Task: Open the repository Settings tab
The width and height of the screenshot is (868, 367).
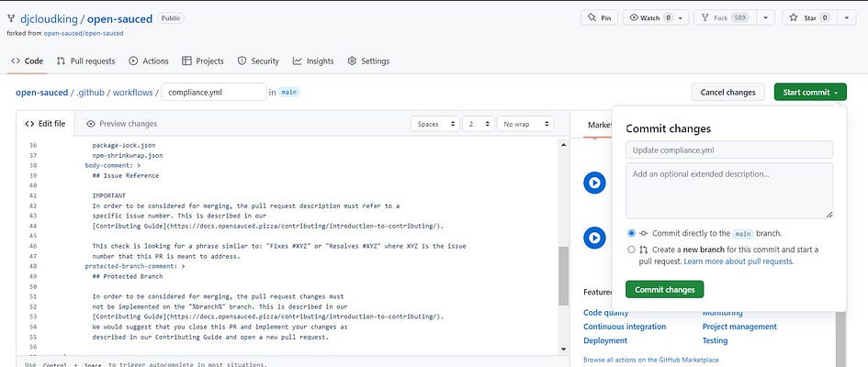Action: tap(368, 61)
